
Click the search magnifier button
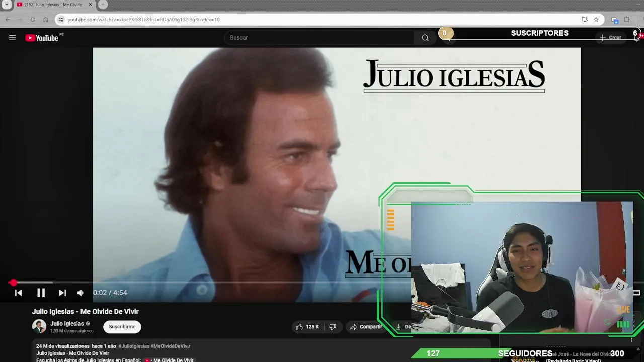[x=425, y=38]
